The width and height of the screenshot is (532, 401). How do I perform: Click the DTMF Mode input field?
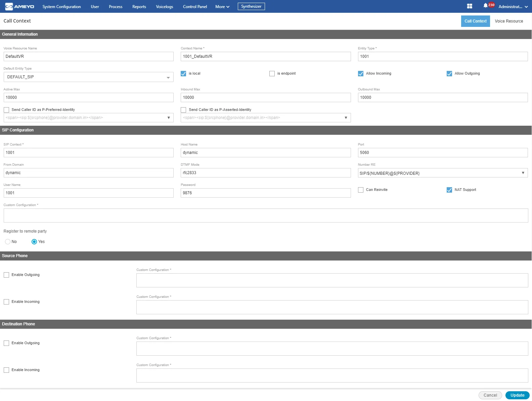[x=266, y=173]
